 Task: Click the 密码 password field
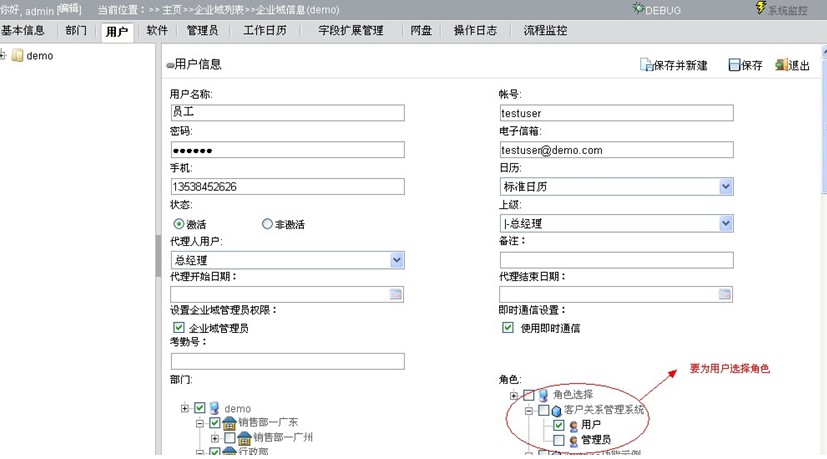[287, 149]
